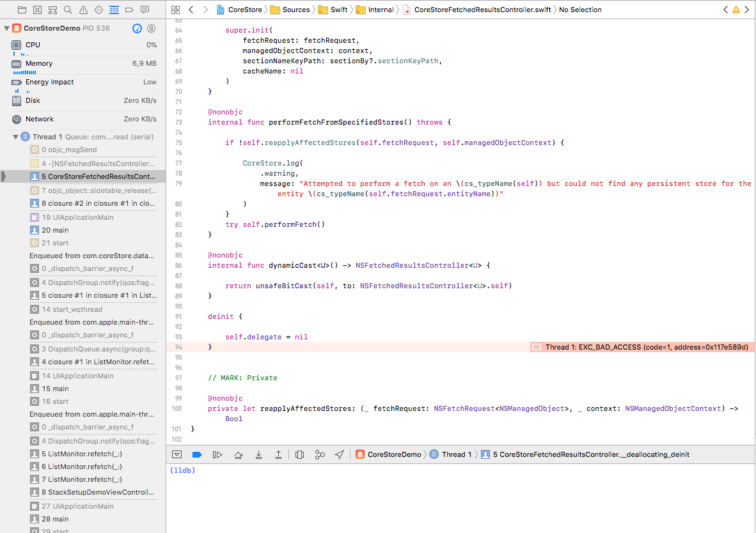Image resolution: width=756 pixels, height=533 pixels.
Task: Select frame 5 CoreStoreFetchedResultsCont...
Action: (x=83, y=176)
